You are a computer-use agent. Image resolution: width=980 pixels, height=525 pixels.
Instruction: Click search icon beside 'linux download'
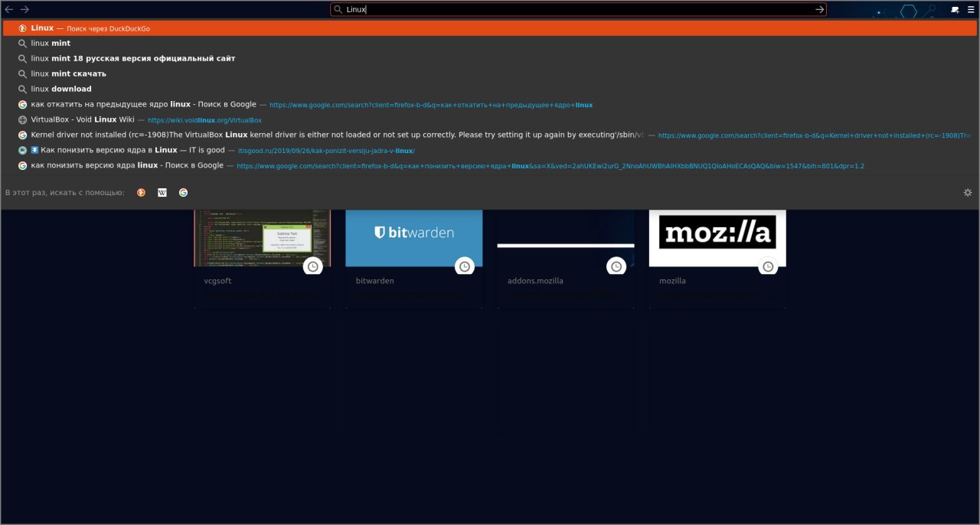point(23,89)
